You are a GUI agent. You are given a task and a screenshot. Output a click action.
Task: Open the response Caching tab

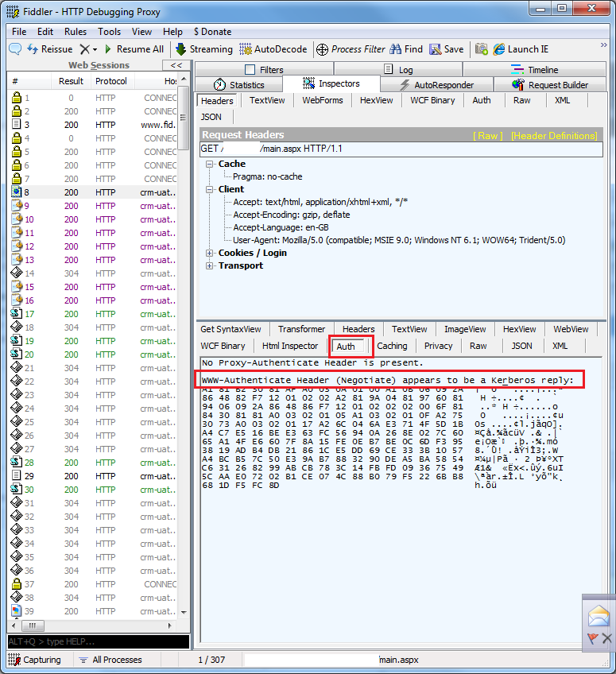pos(392,346)
